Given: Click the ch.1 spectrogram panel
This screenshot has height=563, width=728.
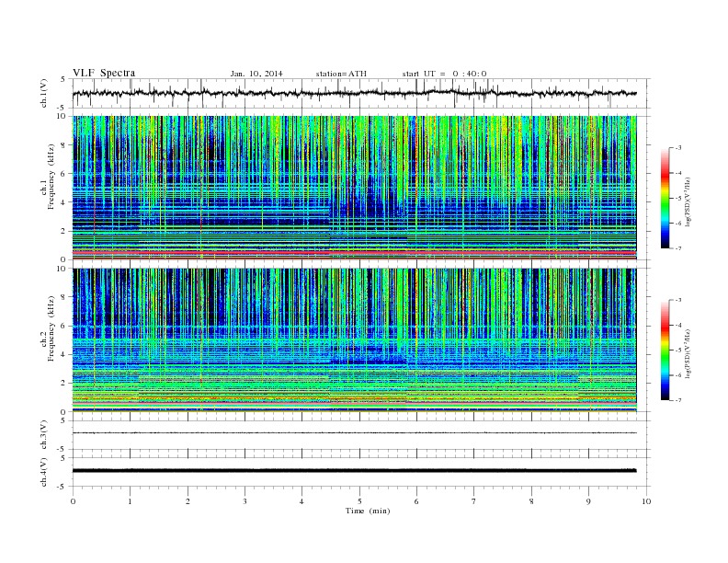Looking at the screenshot, I should [x=354, y=188].
